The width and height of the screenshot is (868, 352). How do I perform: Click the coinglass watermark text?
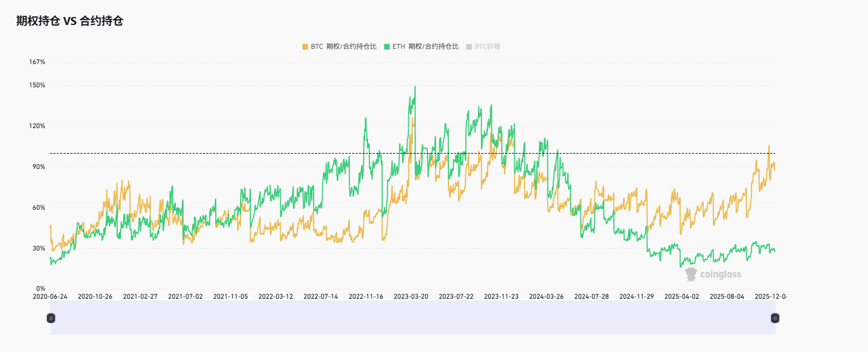click(720, 274)
